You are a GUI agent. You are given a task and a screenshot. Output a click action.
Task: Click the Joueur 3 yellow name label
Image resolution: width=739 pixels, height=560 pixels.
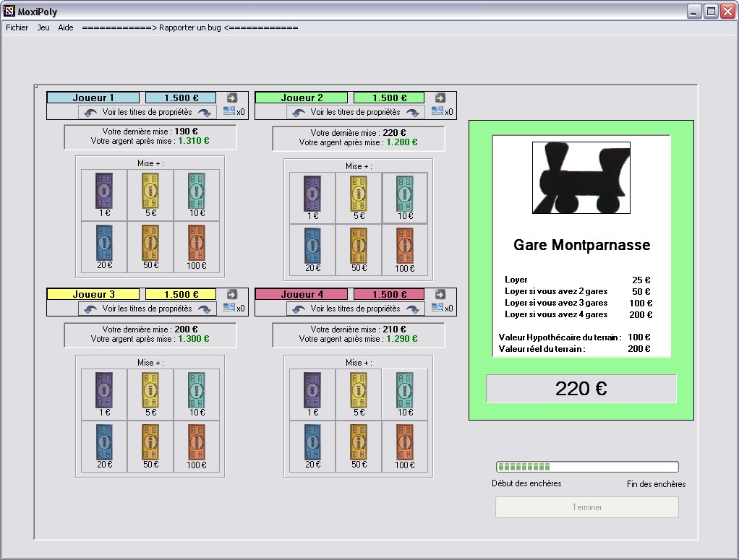(93, 294)
